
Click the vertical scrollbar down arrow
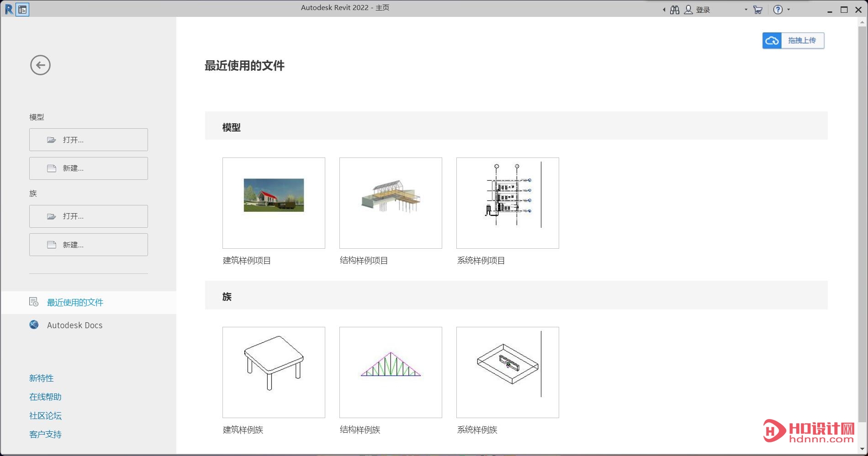863,449
